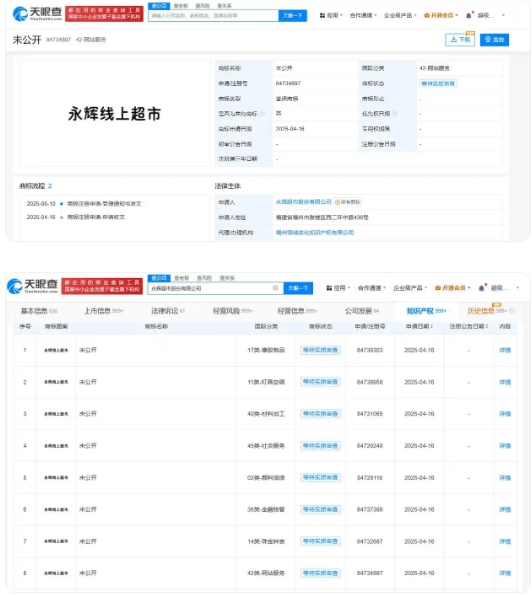This screenshot has width=532, height=595.
Task: Click the 天眼查 logo on the company trademark list page
Action: 32,286
